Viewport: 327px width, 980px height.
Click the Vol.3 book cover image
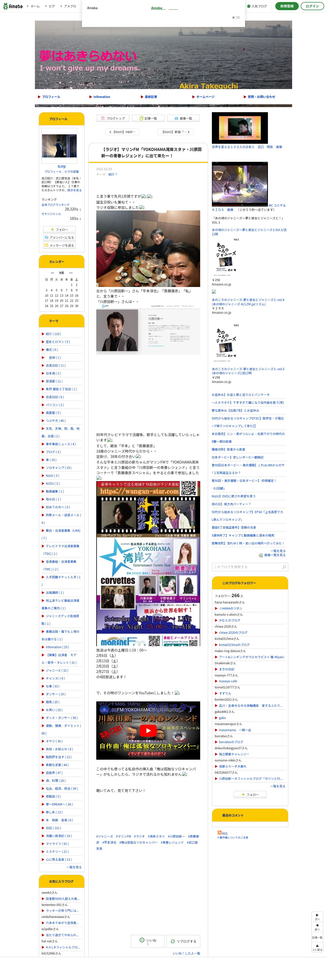pos(226,257)
